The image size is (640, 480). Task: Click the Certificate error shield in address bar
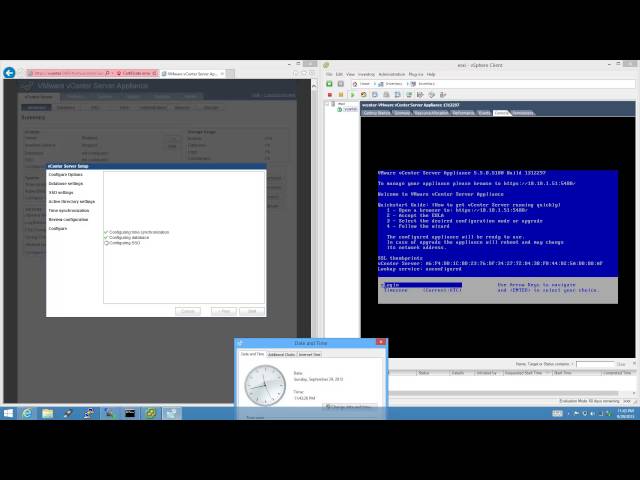click(x=119, y=73)
